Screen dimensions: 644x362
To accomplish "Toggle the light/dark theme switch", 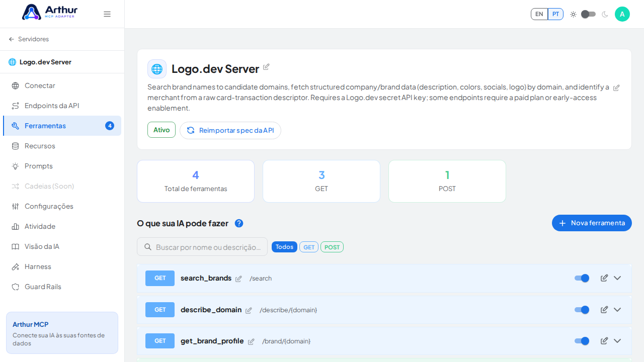I will [x=589, y=14].
